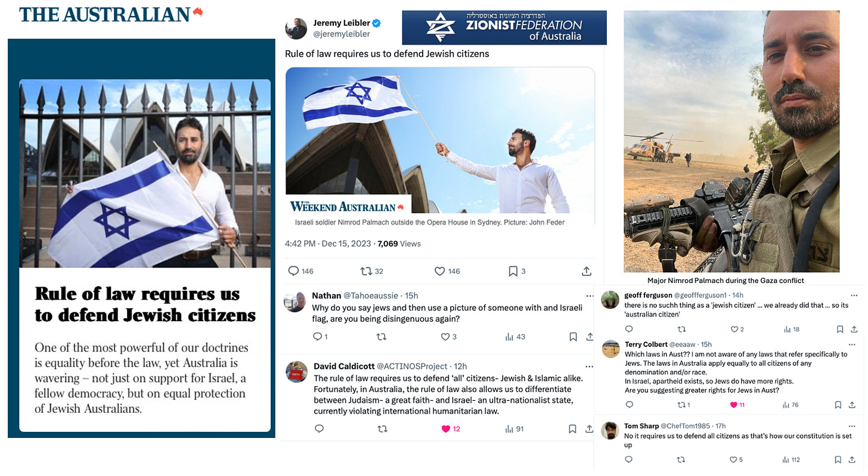
Task: Like Jeremy Leibler's tweet with 146 likes
Action: 439,271
